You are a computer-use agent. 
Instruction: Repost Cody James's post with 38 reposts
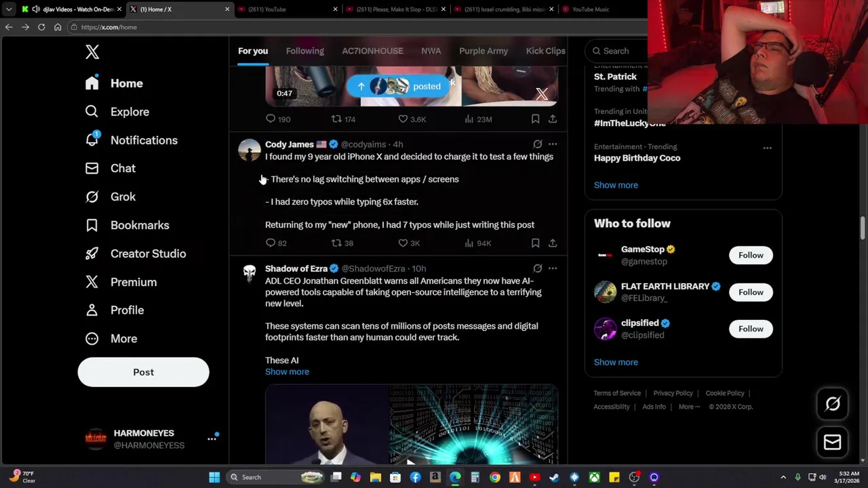(x=342, y=243)
